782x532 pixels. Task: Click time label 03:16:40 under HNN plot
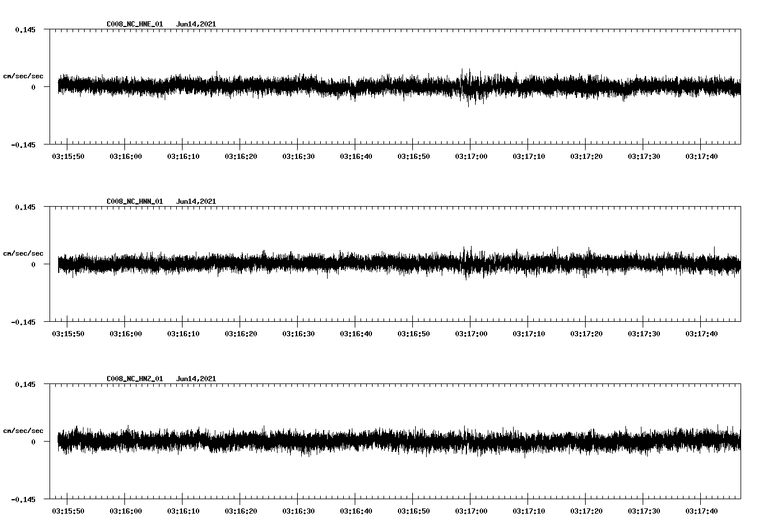tap(356, 334)
